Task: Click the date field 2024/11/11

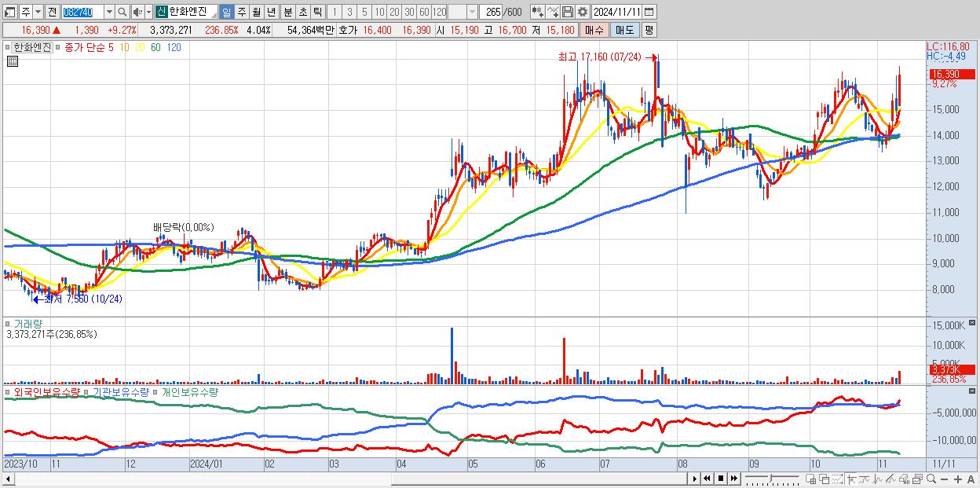Action: [617, 12]
